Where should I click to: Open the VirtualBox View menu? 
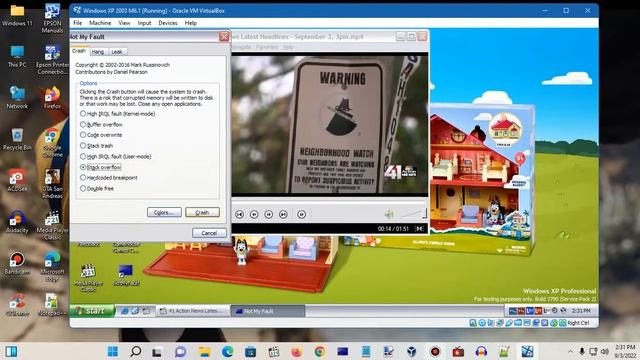(x=124, y=23)
